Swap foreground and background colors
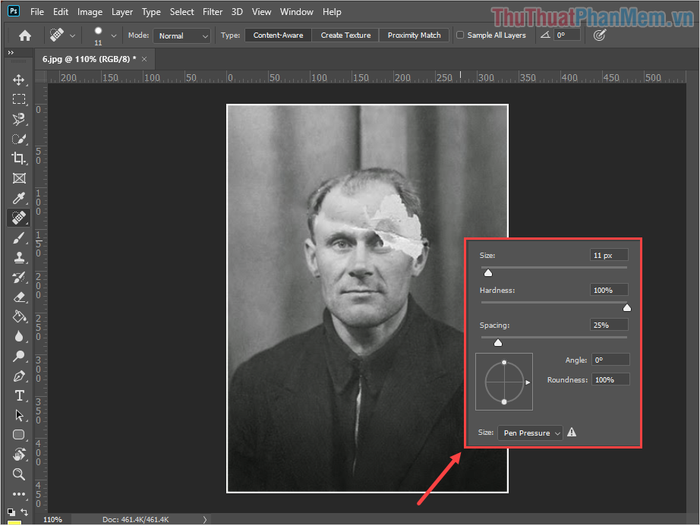The image size is (700, 525). tap(25, 512)
